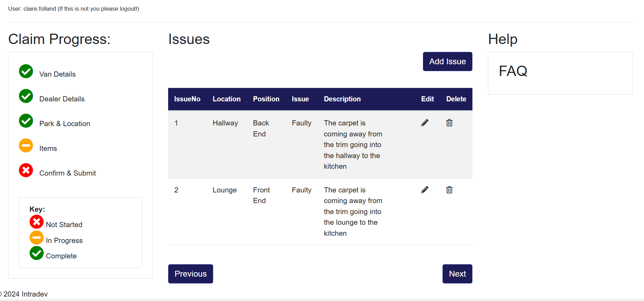Edit the Lounge issue with pencil icon
The height and width of the screenshot is (301, 644).
(425, 190)
